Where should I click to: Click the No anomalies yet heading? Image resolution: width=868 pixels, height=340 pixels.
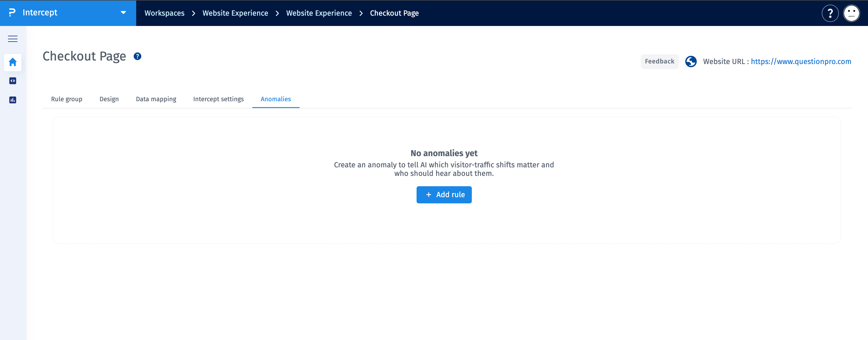click(444, 153)
